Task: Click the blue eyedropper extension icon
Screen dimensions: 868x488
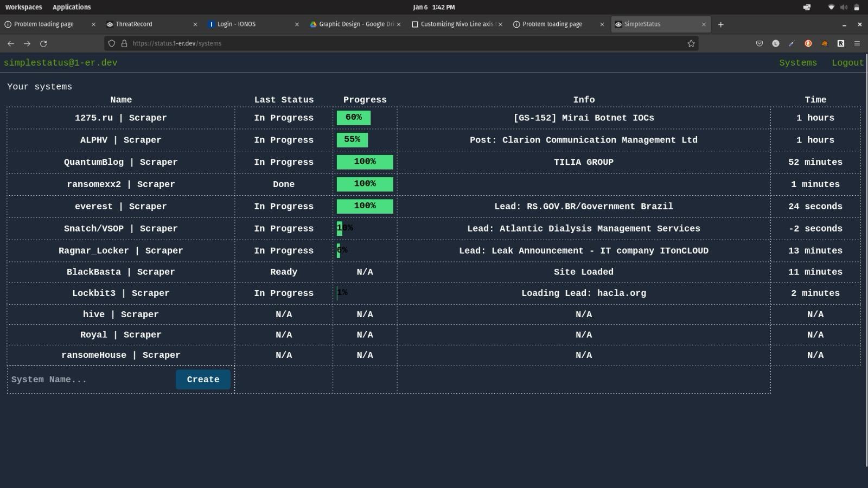Action: tap(792, 43)
